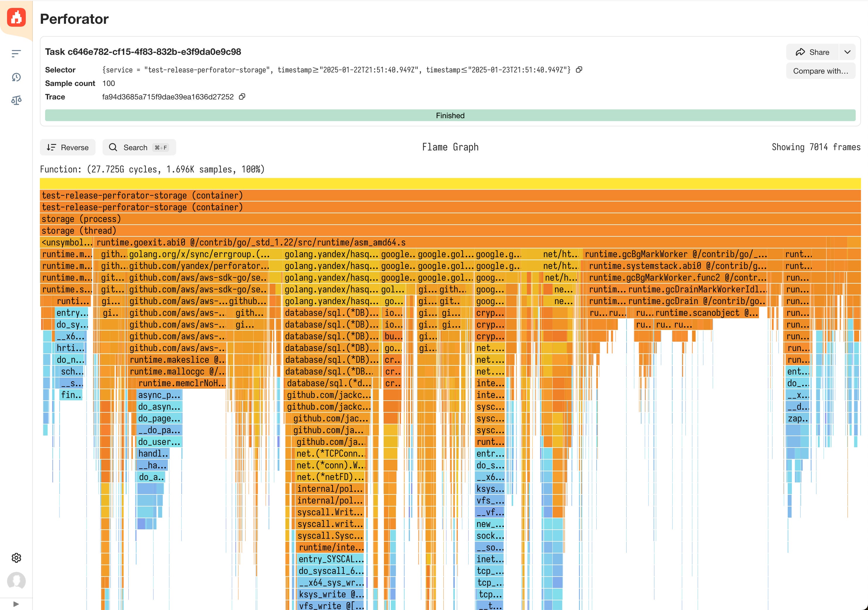Viewport: 868px width, 610px height.
Task: Select syscall.Sysc... frame
Action: point(331,536)
